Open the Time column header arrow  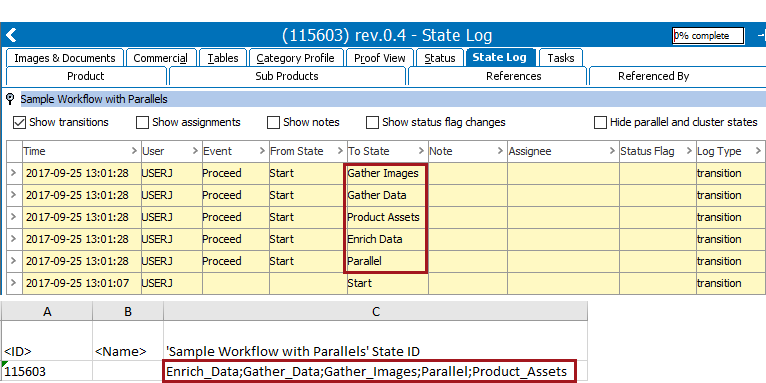(134, 151)
